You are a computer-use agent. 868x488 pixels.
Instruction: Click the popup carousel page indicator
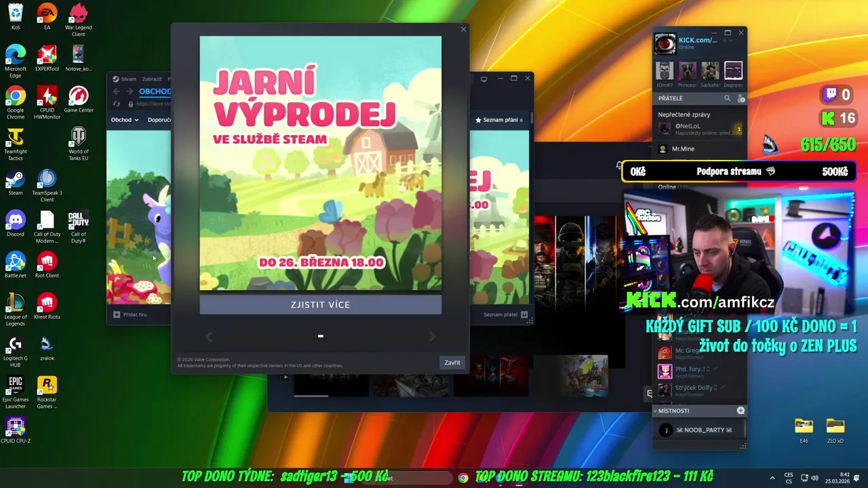(320, 336)
